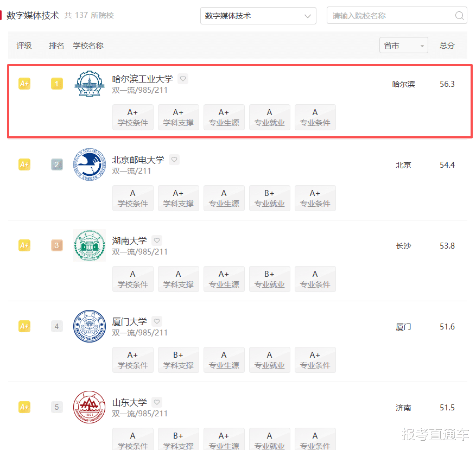Favorite 湖南大学 with the heart icon
476x450 pixels.
click(x=157, y=241)
